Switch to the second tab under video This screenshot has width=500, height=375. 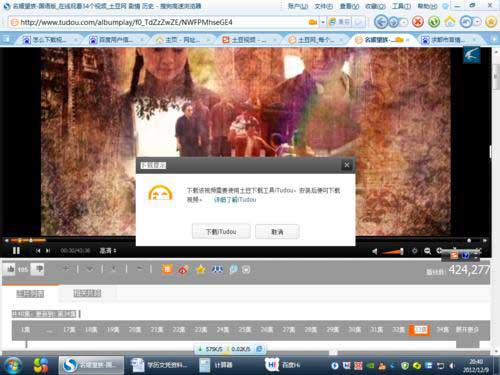(x=87, y=293)
